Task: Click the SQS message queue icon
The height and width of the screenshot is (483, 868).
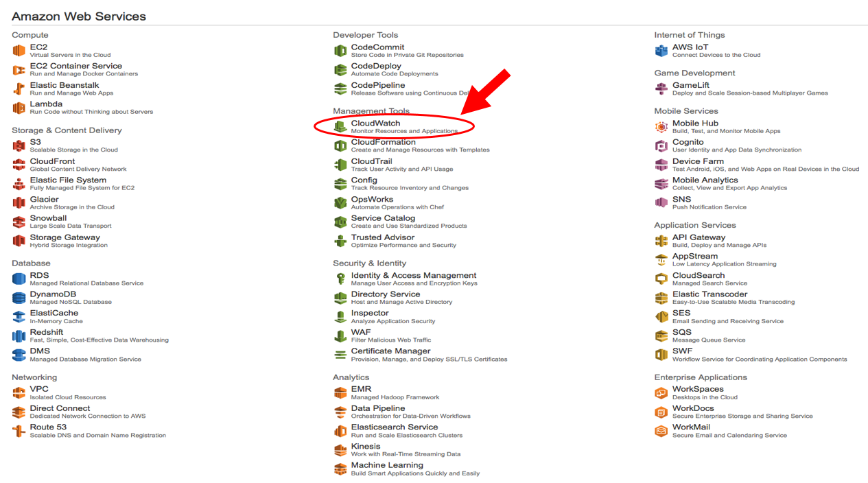Action: tap(661, 335)
